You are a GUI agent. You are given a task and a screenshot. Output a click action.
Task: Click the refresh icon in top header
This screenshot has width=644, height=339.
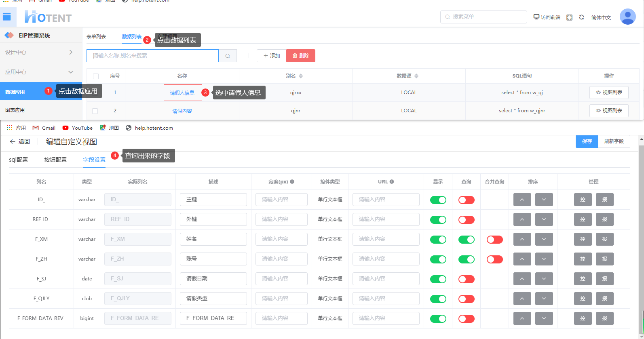pyautogui.click(x=581, y=17)
